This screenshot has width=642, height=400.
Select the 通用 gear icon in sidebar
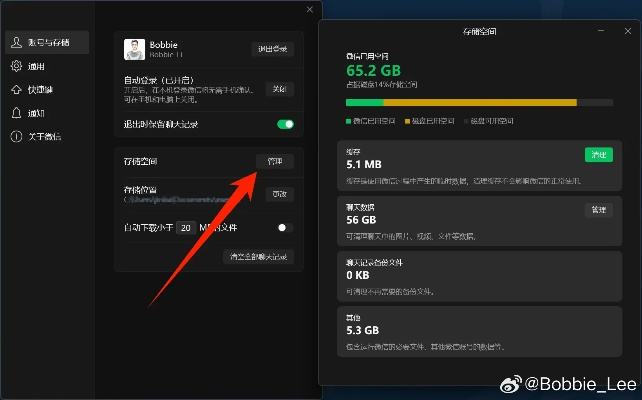coord(16,66)
